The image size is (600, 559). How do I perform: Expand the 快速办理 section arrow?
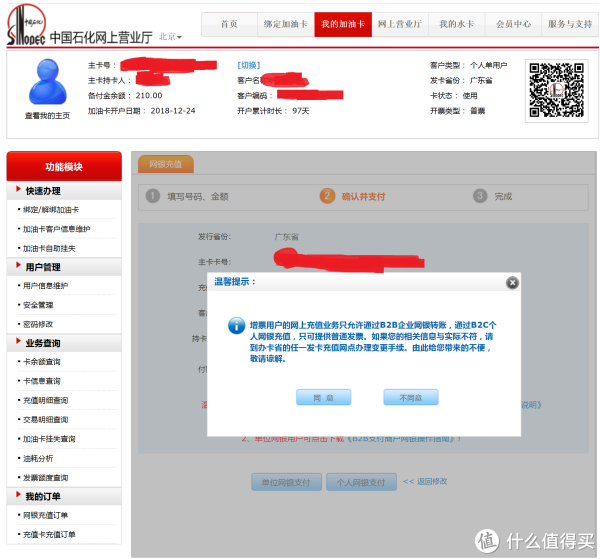point(18,189)
